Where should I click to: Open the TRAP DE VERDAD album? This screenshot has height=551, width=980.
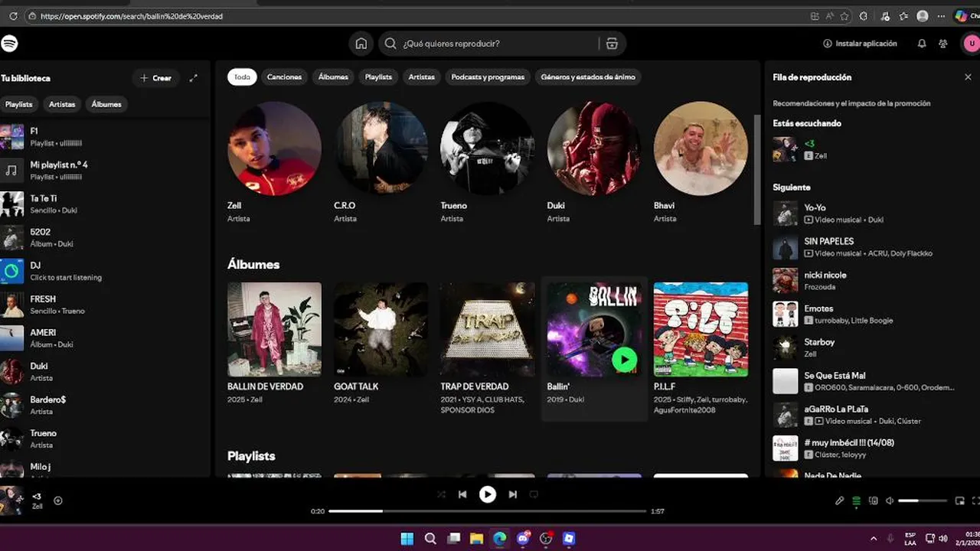coord(487,348)
